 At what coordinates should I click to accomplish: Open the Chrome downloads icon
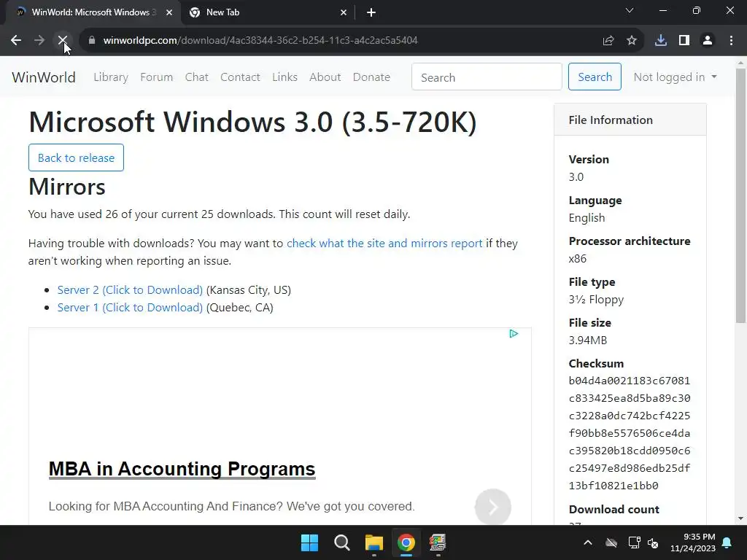pyautogui.click(x=661, y=41)
